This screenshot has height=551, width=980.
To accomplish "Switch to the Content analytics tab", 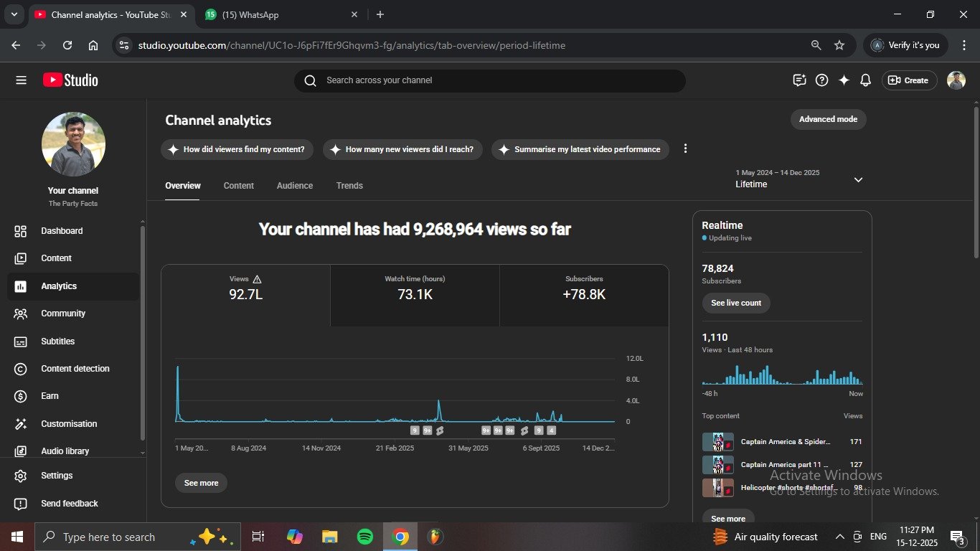I will tap(238, 186).
